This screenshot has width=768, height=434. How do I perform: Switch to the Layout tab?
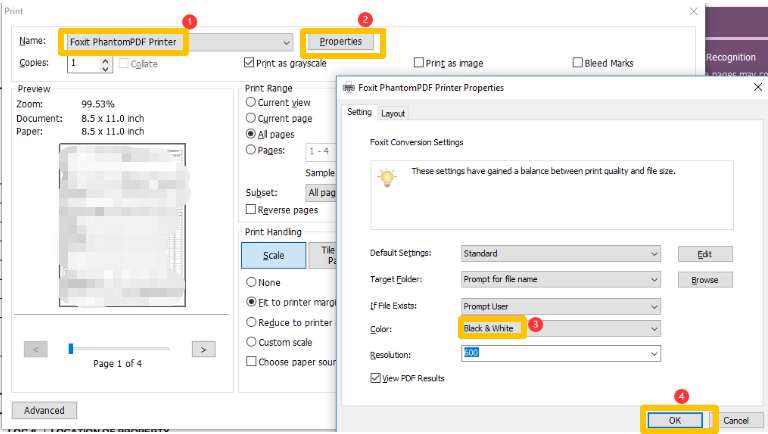coord(393,114)
